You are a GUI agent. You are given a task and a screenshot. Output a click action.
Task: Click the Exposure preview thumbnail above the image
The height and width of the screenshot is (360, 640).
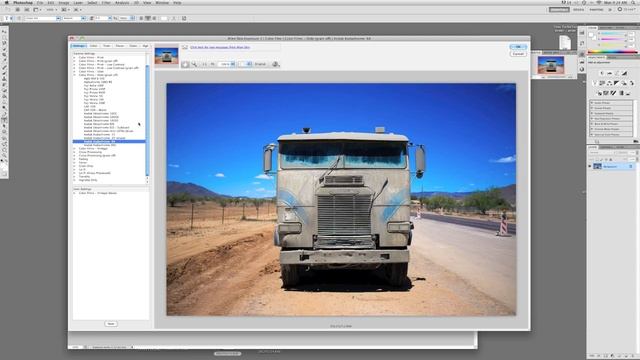coord(167,55)
